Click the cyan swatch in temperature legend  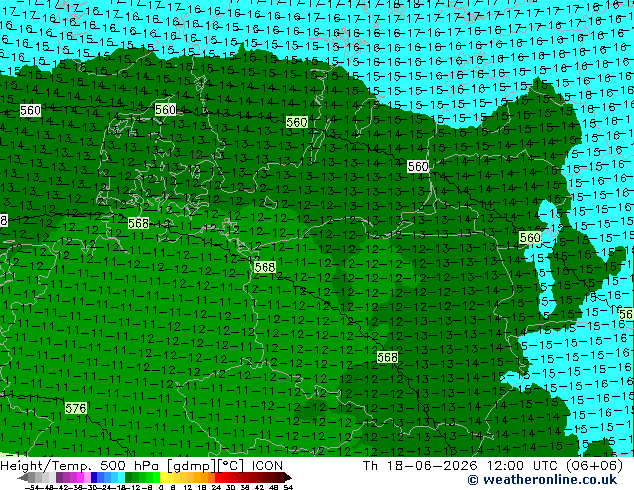click(x=121, y=477)
